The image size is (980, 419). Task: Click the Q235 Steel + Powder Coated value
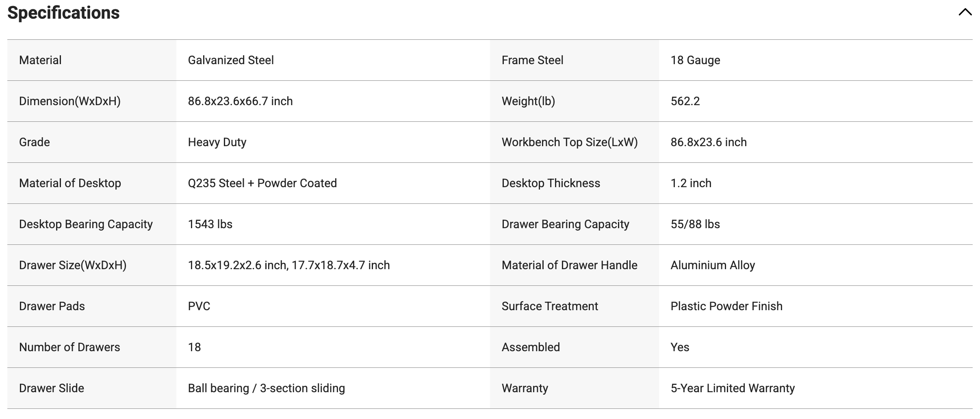tap(262, 183)
